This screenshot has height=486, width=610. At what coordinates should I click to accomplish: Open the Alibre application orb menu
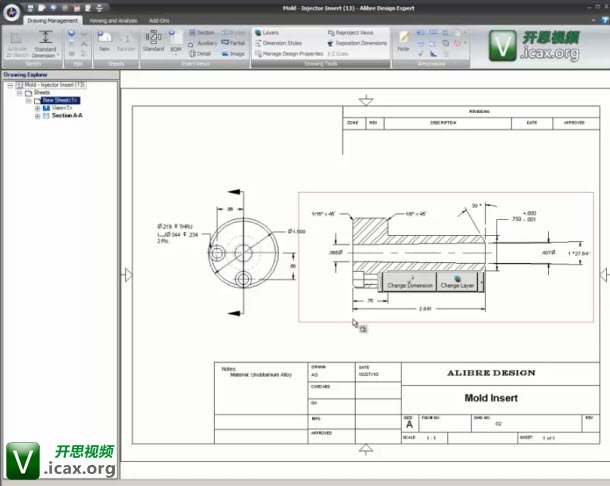click(x=12, y=12)
